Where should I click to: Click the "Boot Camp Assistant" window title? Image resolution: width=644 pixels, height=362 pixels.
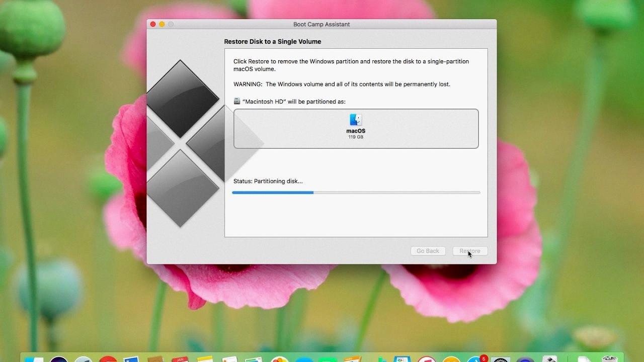[321, 24]
